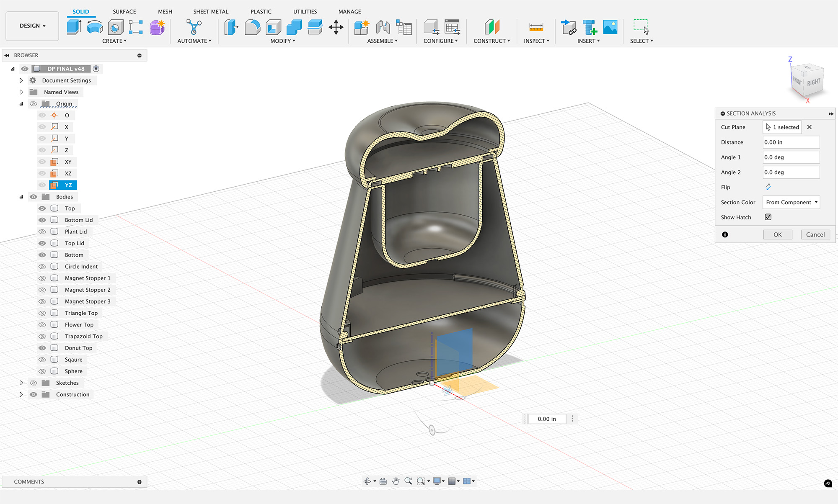Screen dimensions: 838x504
Task: Select the Fillet tool in Modify
Action: pos(252,27)
